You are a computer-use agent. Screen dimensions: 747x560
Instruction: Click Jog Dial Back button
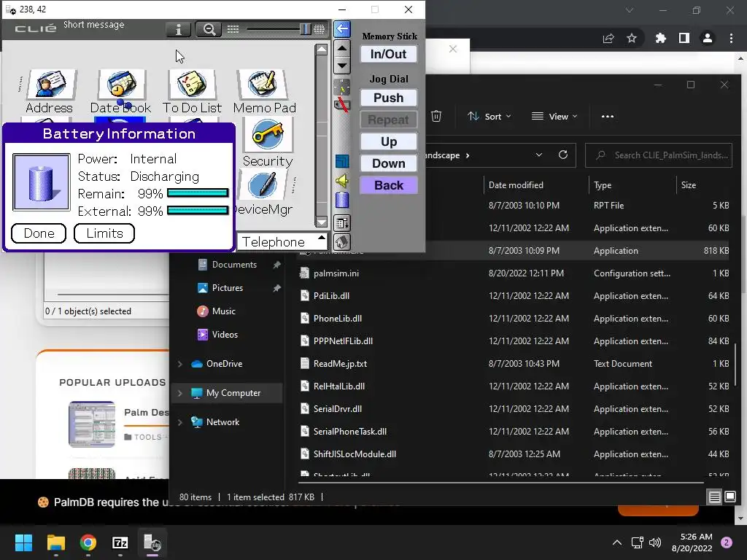[x=388, y=185]
